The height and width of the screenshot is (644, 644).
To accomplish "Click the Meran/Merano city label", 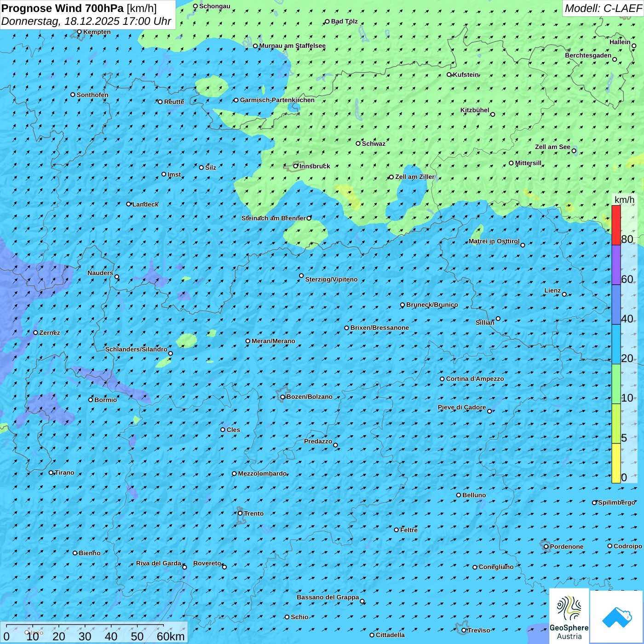I will [x=273, y=341].
